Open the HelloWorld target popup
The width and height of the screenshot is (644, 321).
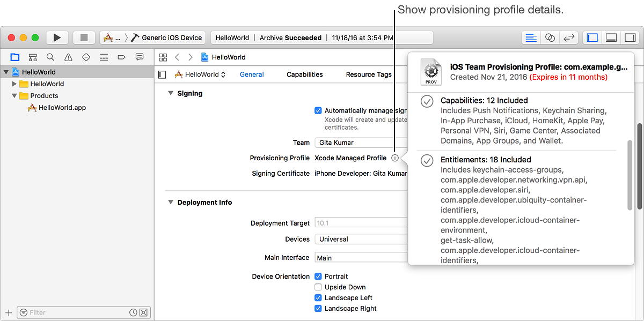tap(200, 74)
